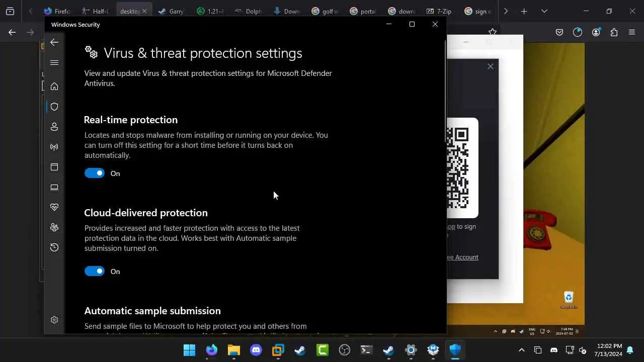644x362 pixels.
Task: Switch to the sign Google search tab
Action: pos(477,11)
